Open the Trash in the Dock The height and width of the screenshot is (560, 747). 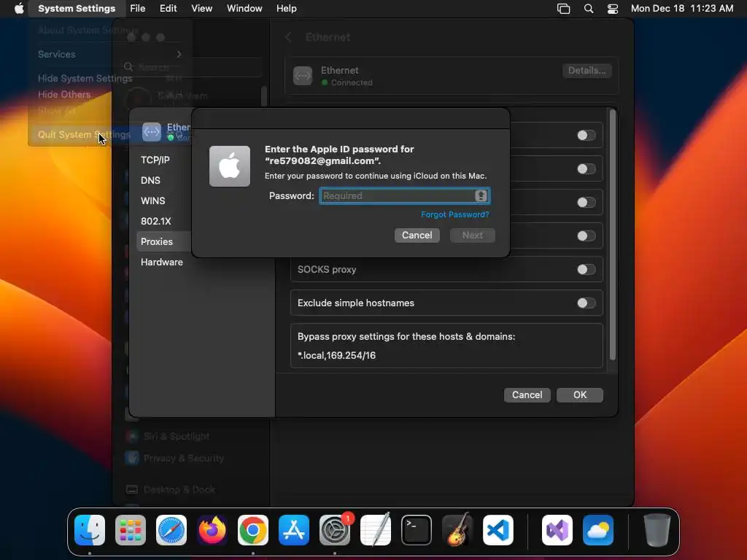(657, 530)
